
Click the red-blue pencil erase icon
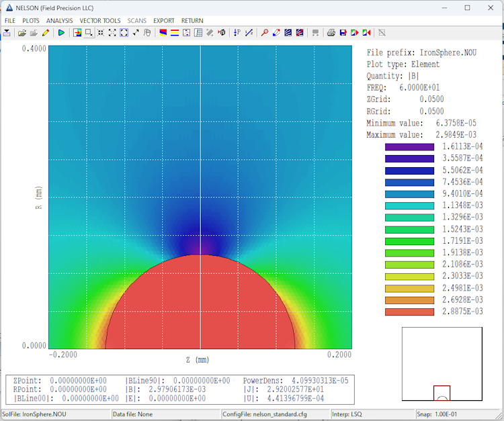(276, 33)
